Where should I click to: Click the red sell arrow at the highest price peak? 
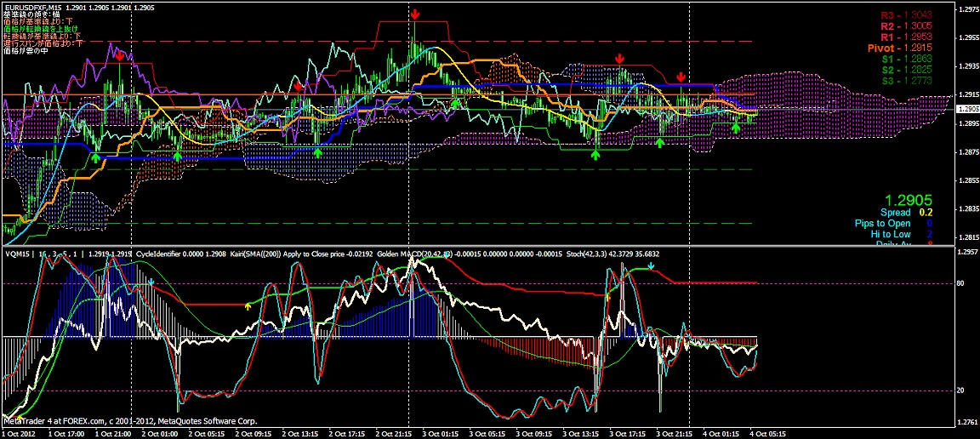point(415,14)
